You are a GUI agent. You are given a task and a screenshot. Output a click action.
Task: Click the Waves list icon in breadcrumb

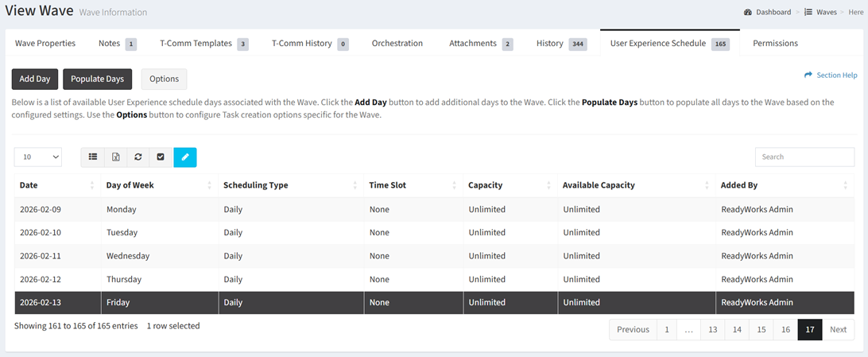click(x=808, y=13)
